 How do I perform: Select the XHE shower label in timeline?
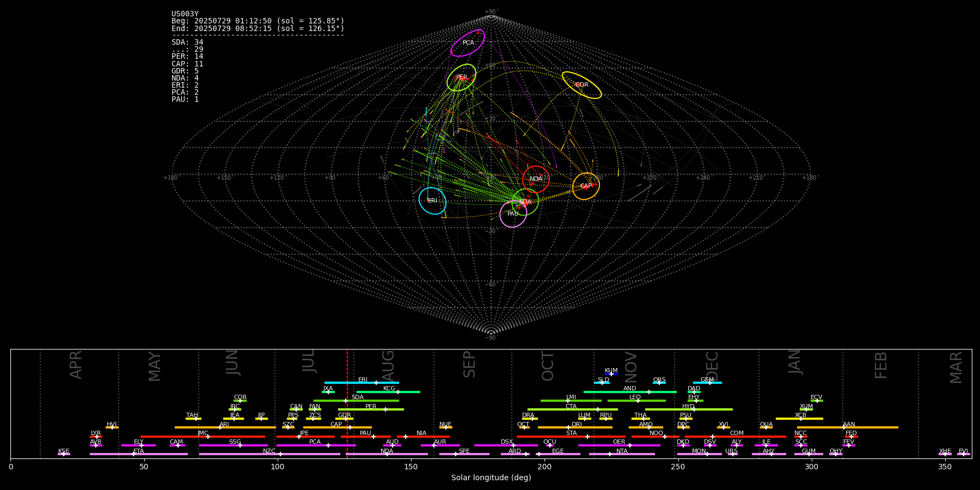coord(945,451)
